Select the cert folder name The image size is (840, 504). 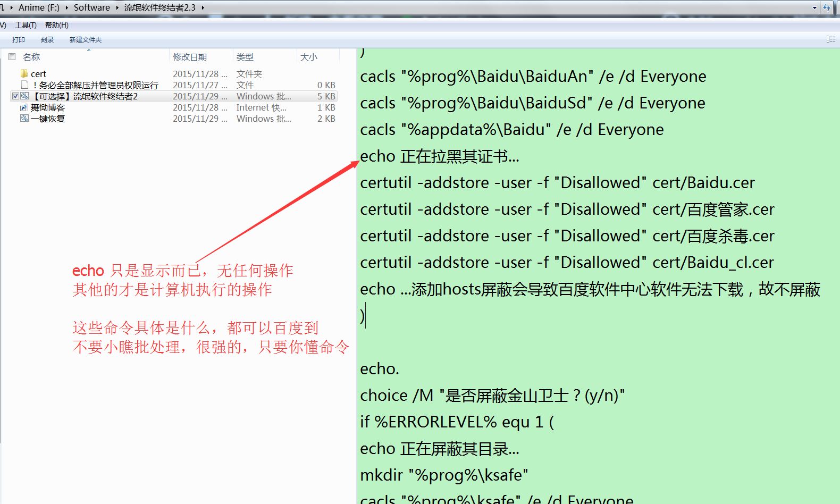coord(38,74)
